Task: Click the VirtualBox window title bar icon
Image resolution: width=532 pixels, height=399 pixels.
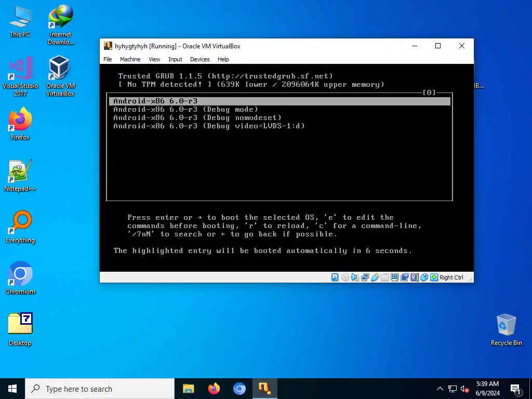Action: coord(108,46)
